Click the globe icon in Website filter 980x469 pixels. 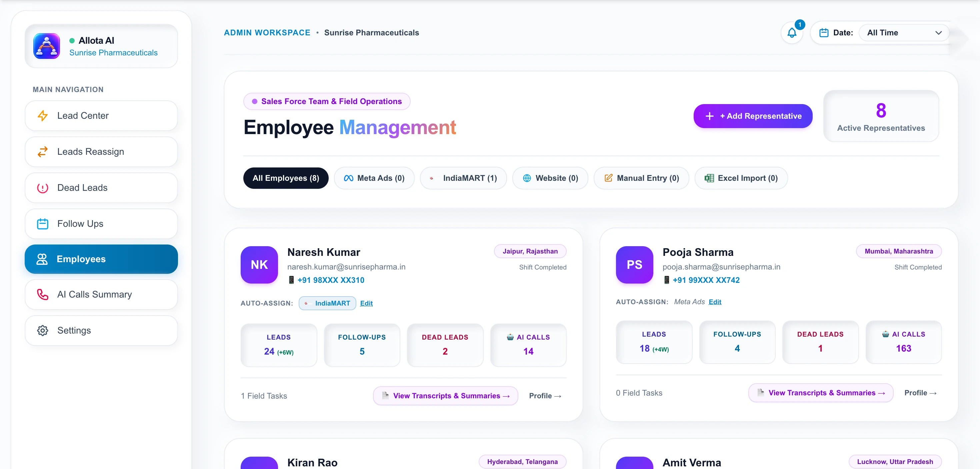527,178
